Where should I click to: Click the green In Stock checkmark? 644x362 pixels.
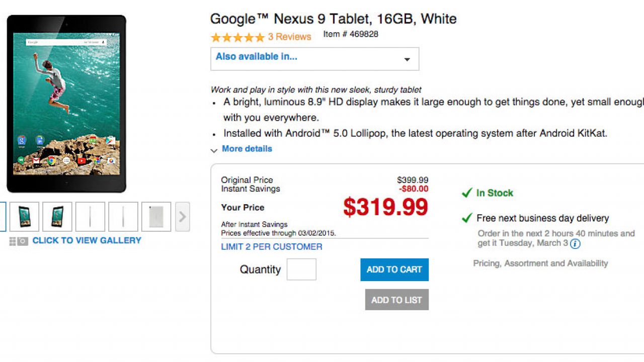[467, 193]
